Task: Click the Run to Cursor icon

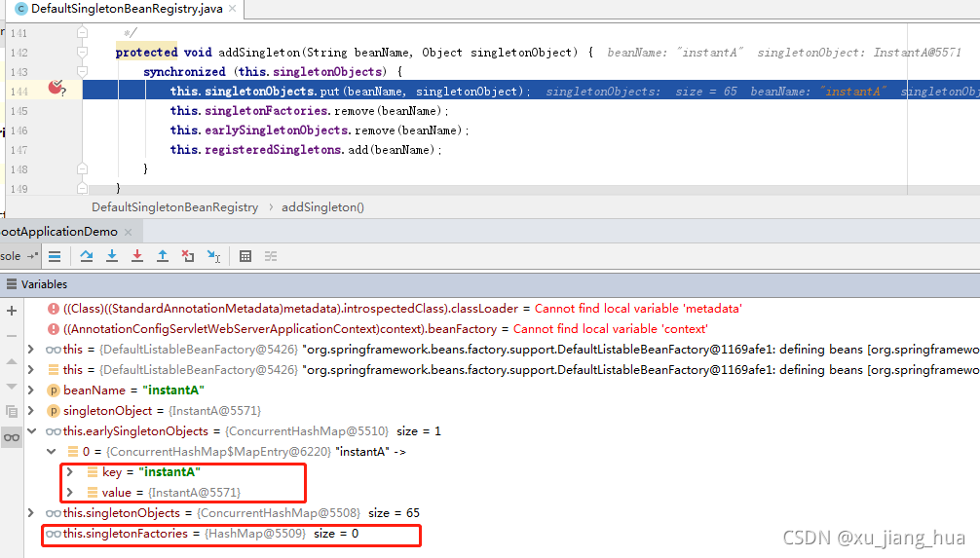Action: point(213,256)
